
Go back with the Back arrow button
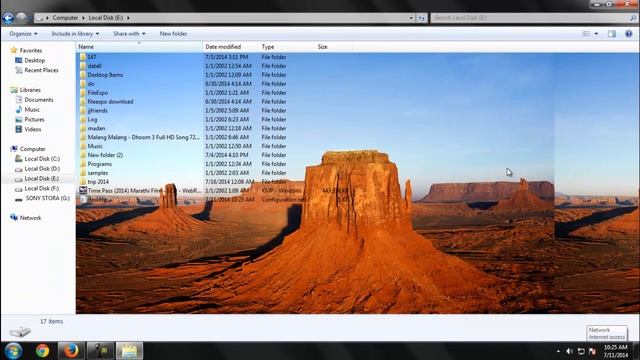click(8, 18)
